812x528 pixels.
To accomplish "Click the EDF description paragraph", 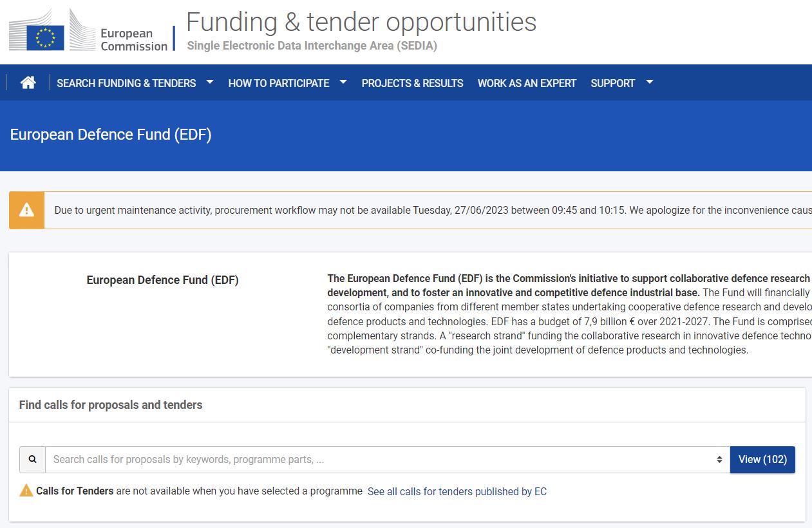I will pyautogui.click(x=569, y=314).
